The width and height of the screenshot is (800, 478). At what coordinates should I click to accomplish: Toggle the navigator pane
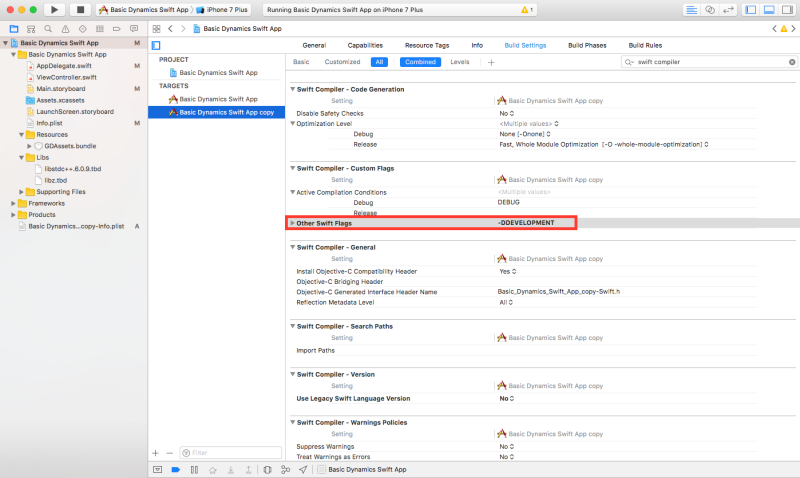751,10
